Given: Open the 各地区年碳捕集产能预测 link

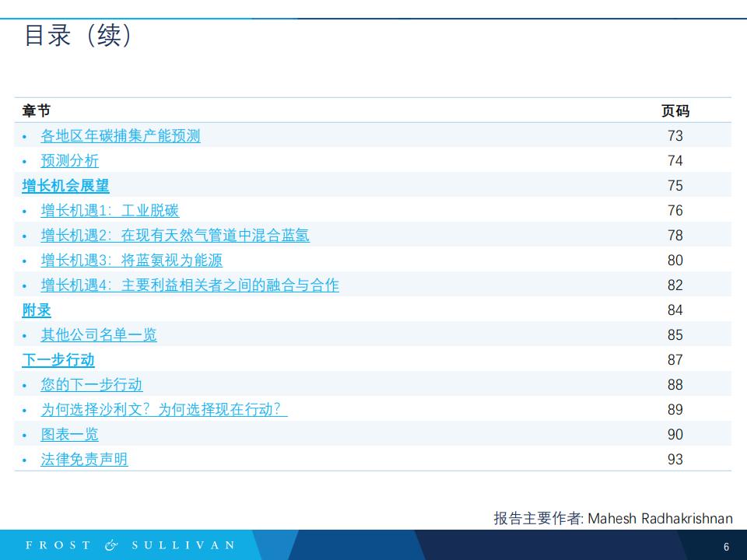Looking at the screenshot, I should tap(121, 135).
